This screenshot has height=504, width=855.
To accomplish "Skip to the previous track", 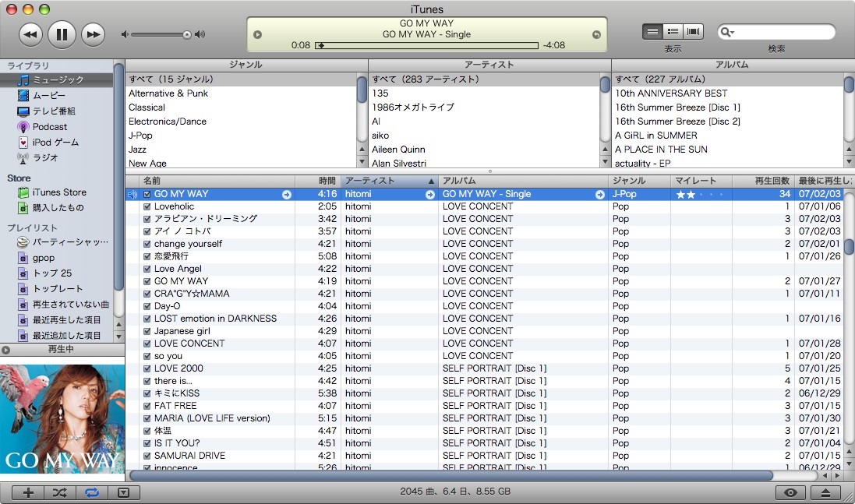I will 30,35.
